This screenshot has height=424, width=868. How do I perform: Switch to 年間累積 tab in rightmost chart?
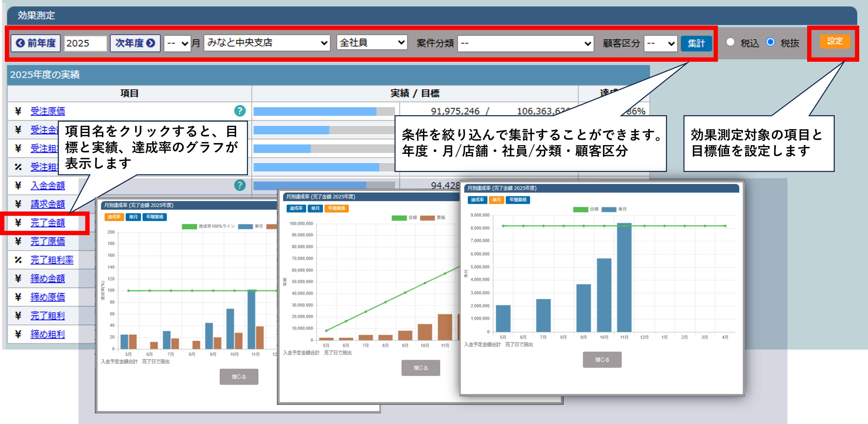[x=518, y=200]
